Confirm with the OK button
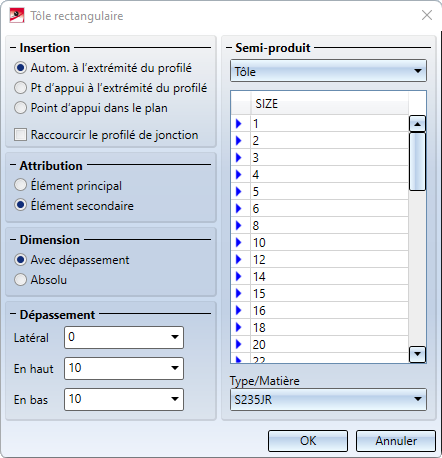This screenshot has width=442, height=458. click(308, 441)
